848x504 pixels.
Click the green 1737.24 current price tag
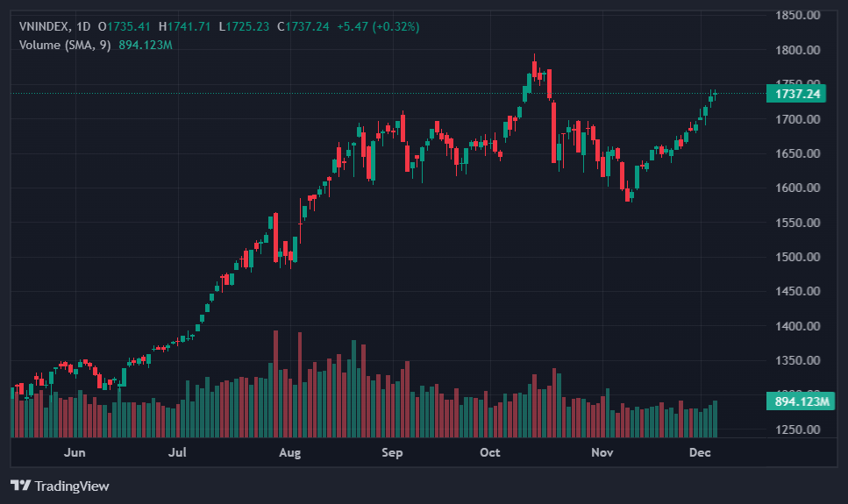796,94
